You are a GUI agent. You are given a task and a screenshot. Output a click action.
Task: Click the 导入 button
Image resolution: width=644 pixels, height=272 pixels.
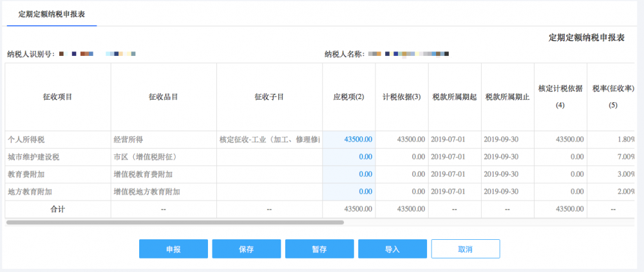(x=392, y=249)
